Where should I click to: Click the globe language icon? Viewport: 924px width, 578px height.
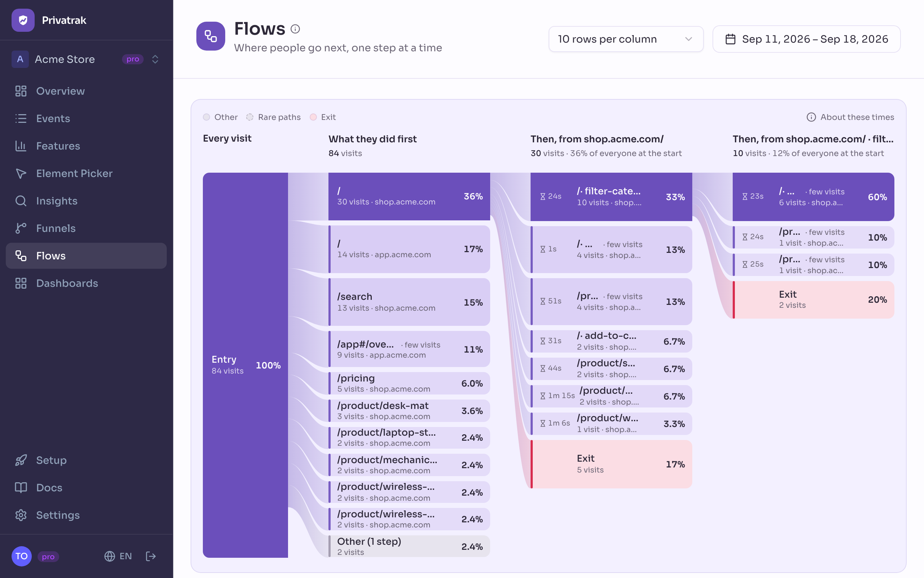(x=110, y=556)
